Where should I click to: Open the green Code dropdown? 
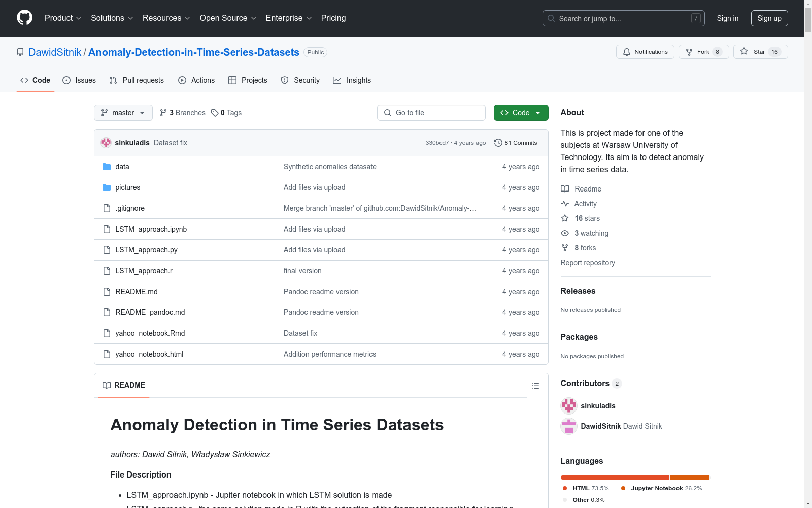(x=521, y=113)
